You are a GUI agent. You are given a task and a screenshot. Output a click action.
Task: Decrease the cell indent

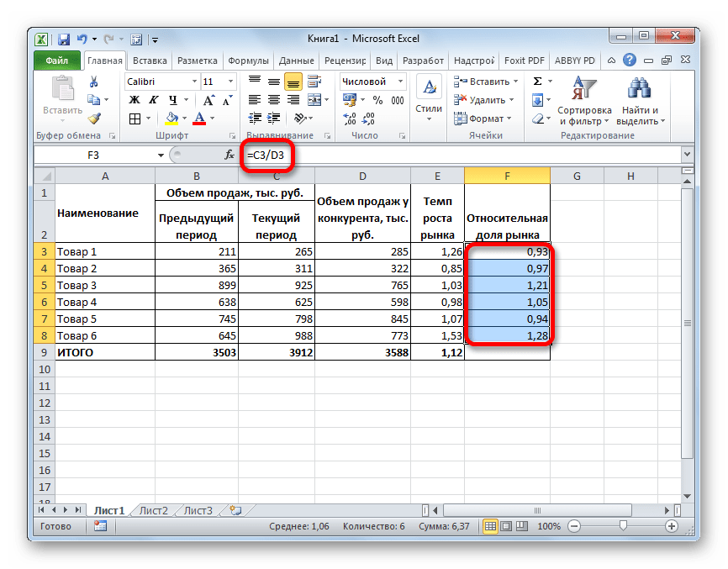255,119
